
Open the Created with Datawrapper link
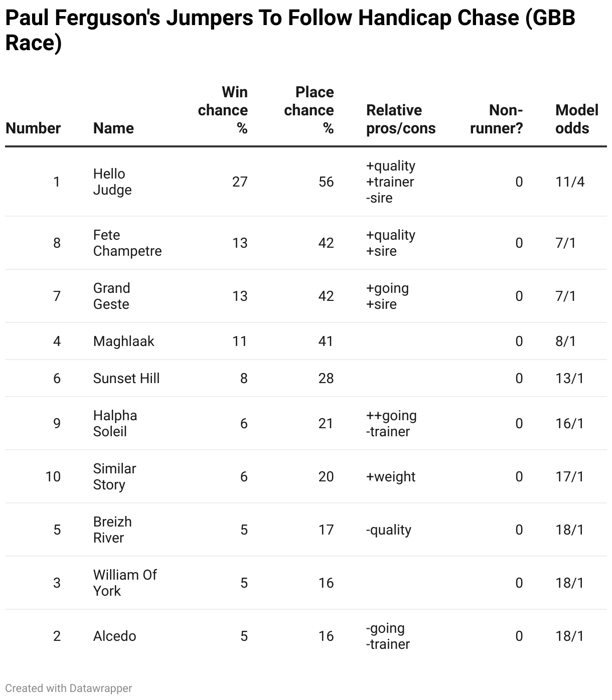click(x=69, y=688)
